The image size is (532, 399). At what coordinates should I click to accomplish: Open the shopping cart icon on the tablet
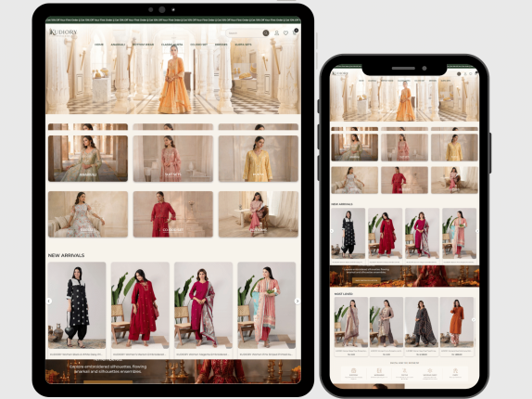(x=295, y=32)
